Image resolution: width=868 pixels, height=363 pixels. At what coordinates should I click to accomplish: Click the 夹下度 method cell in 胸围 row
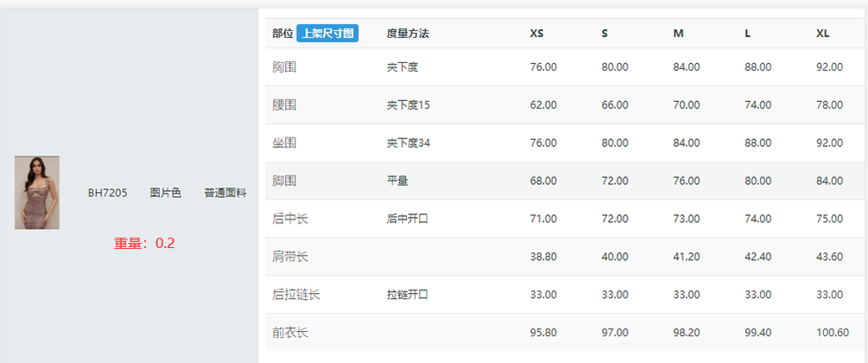pyautogui.click(x=402, y=67)
